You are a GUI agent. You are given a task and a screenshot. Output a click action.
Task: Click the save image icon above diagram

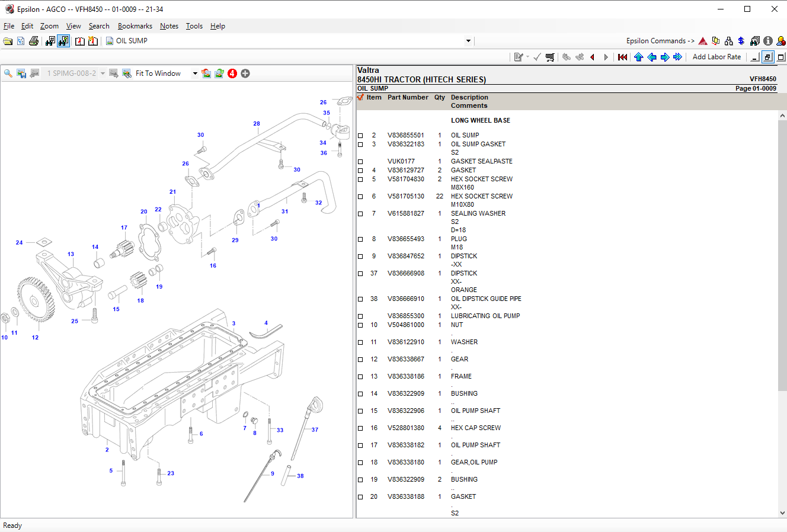(x=21, y=73)
